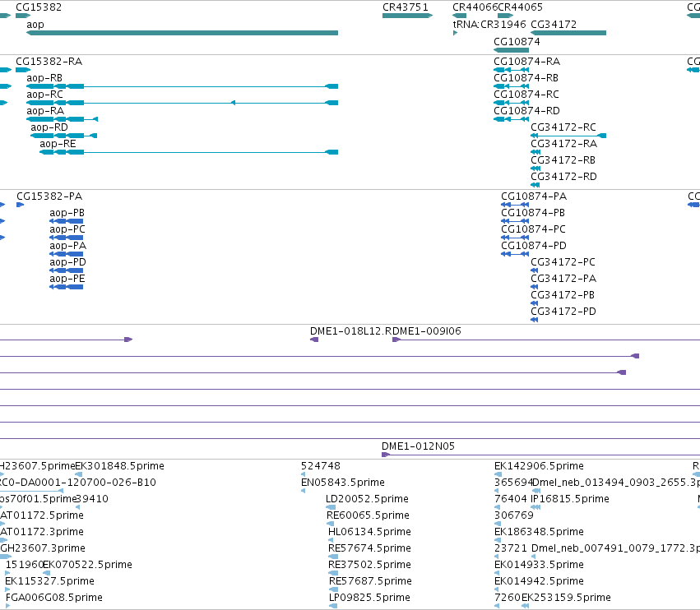Select the CG10874-RA transcript label
Screen dimensions: 700x610
tap(526, 62)
